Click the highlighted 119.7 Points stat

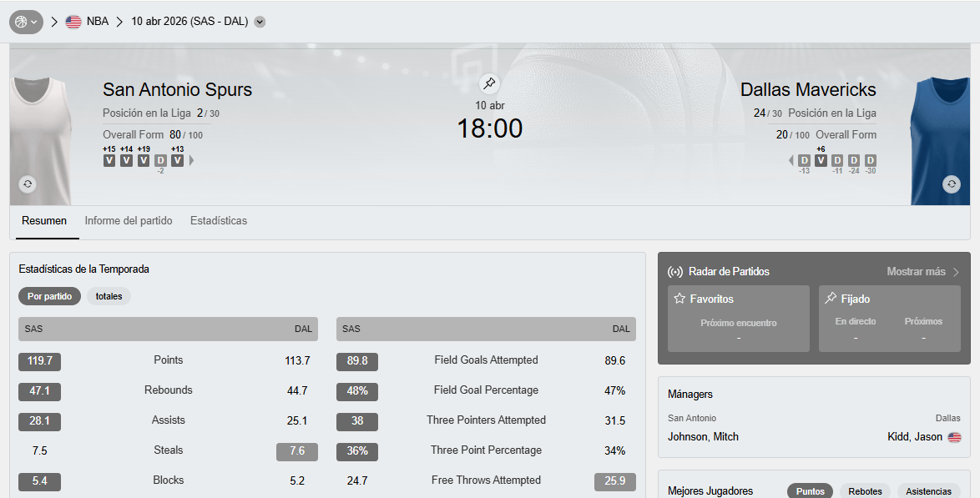click(38, 361)
